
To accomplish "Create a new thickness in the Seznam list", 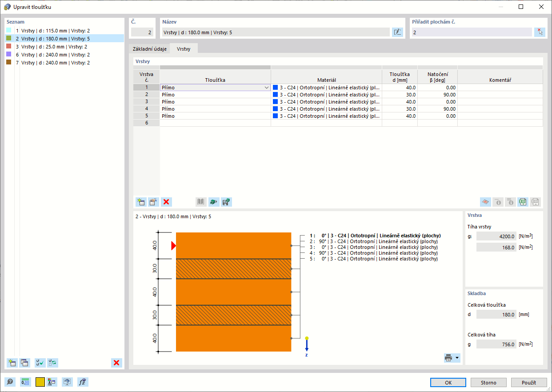I will pyautogui.click(x=12, y=363).
